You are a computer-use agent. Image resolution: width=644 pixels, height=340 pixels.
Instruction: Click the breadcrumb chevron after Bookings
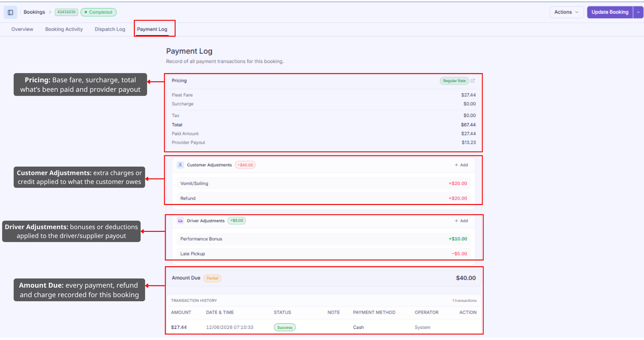[50, 12]
